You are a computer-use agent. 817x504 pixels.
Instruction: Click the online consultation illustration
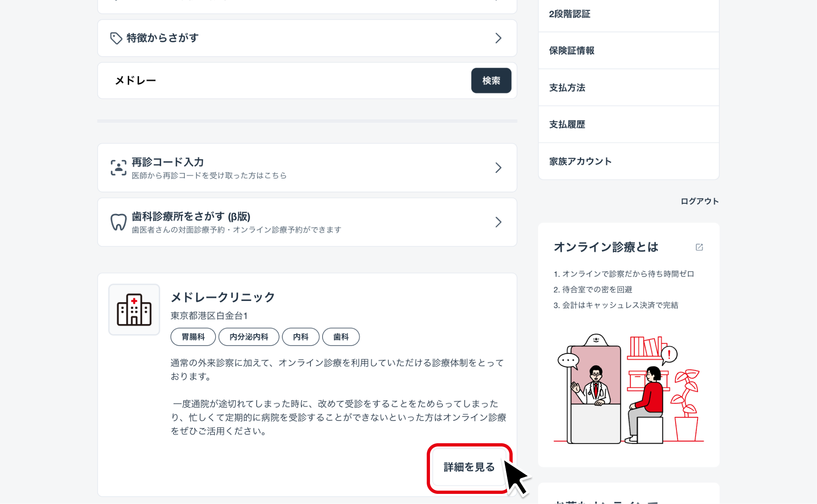pos(629,389)
